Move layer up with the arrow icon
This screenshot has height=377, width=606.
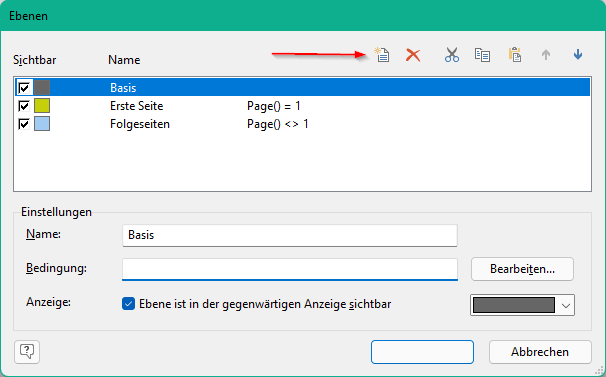pyautogui.click(x=546, y=55)
